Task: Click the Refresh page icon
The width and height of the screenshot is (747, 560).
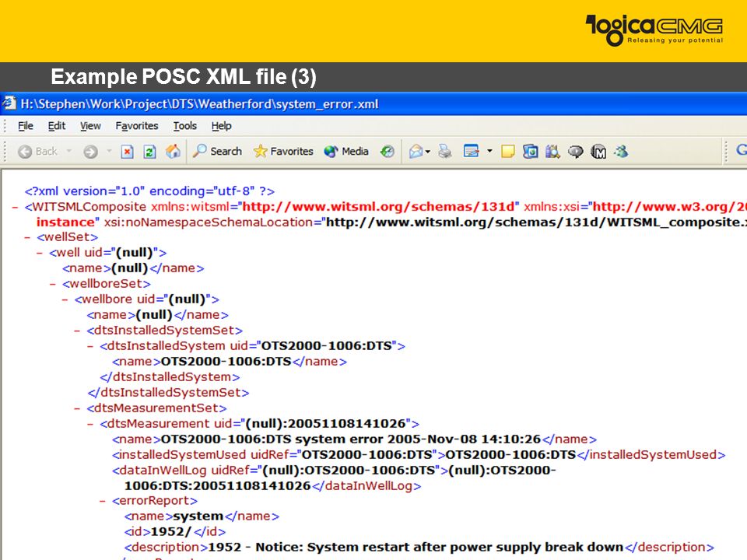Action: click(x=149, y=152)
